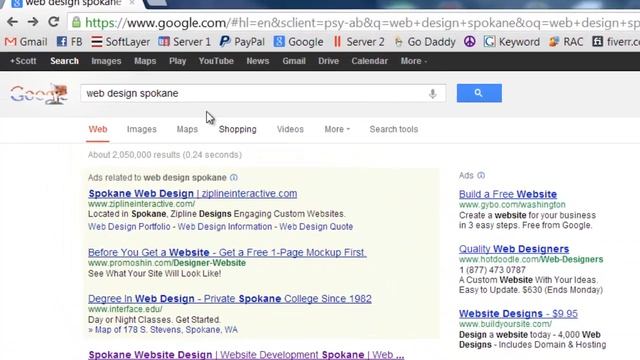The width and height of the screenshot is (640, 360).
Task: Select Search in the black Google bar
Action: [x=64, y=61]
